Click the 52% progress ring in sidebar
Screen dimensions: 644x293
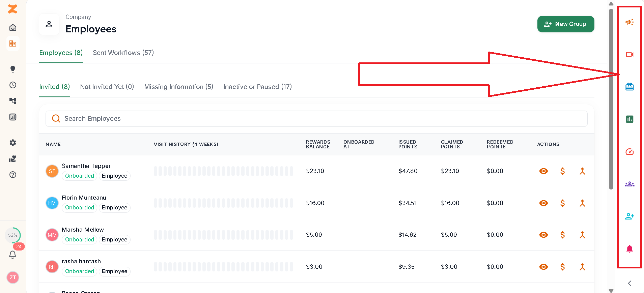coord(13,235)
